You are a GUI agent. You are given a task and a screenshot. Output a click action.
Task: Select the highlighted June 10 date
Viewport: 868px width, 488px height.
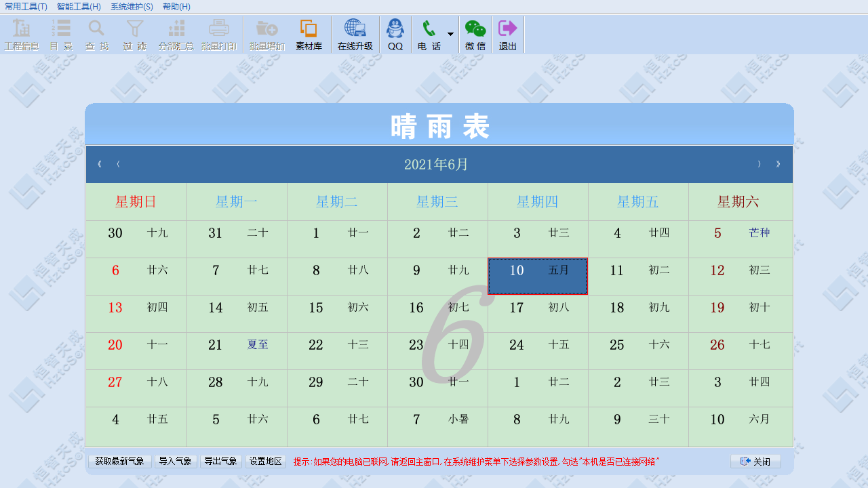coord(538,276)
